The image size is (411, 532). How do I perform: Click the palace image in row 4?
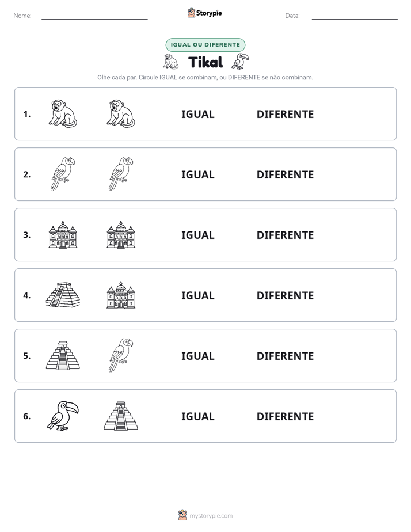click(x=121, y=295)
